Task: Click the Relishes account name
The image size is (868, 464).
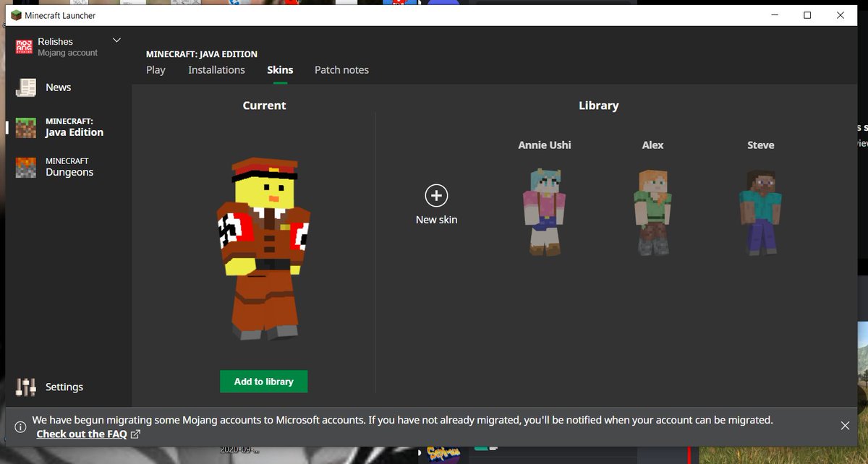Action: tap(56, 42)
